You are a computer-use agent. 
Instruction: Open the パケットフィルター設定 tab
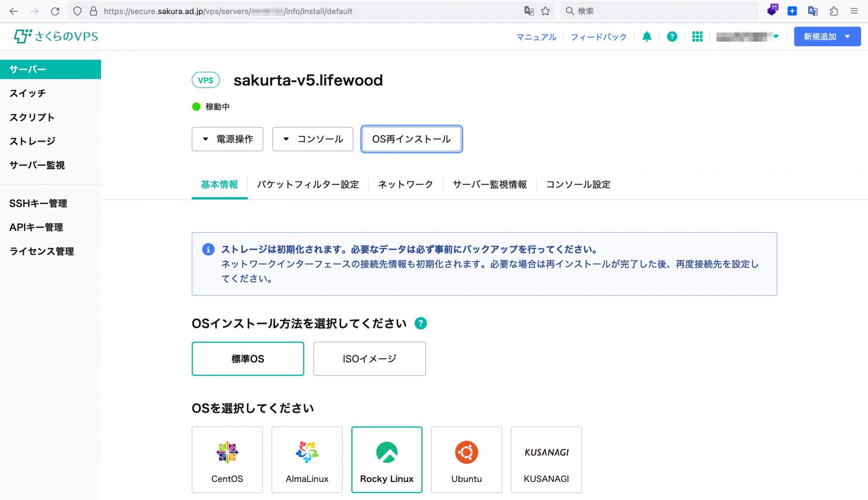point(307,185)
